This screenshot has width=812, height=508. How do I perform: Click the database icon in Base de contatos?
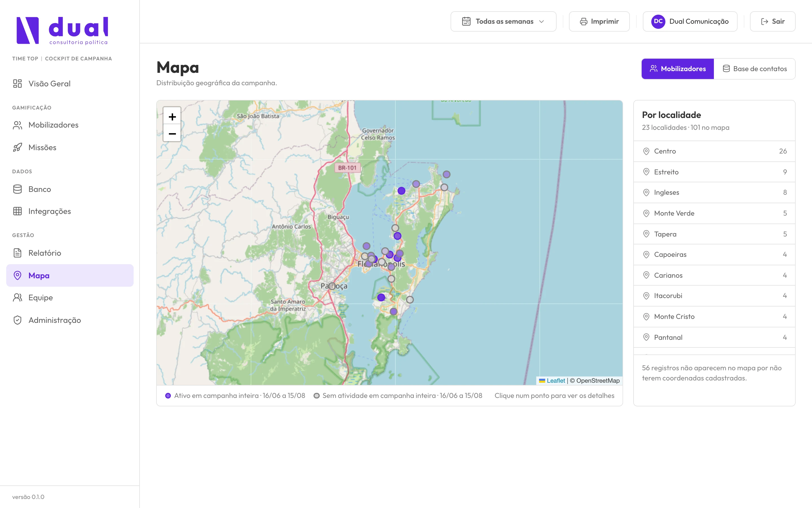tap(726, 69)
